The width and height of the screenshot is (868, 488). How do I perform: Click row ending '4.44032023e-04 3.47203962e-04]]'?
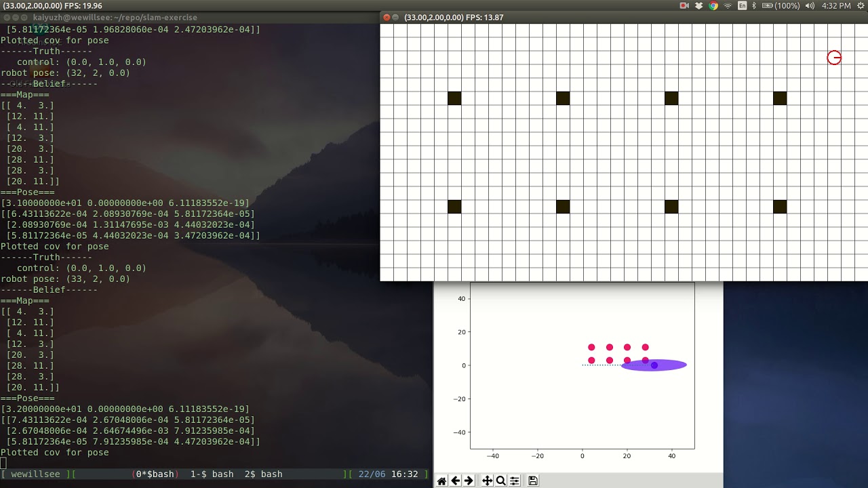(133, 236)
